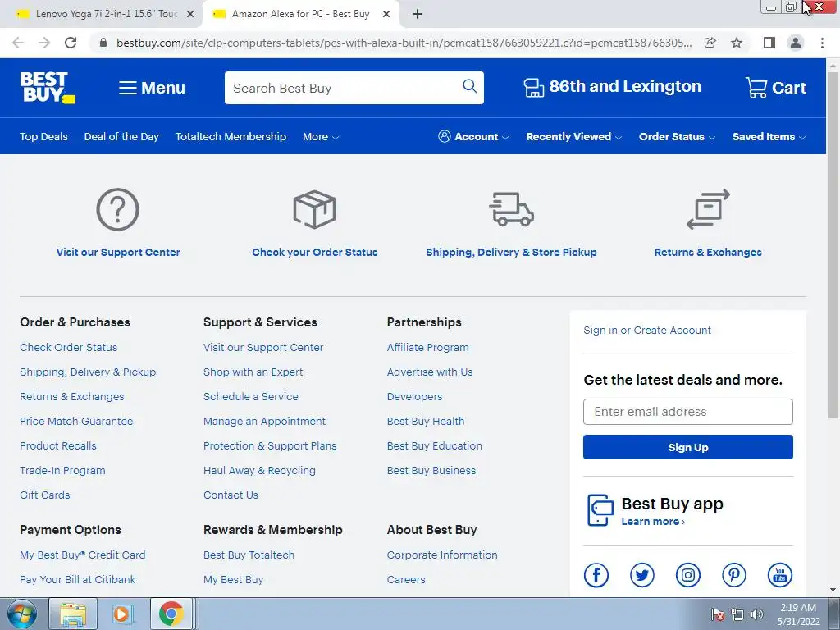Open Contact Us link
The height and width of the screenshot is (630, 840).
[x=231, y=495]
